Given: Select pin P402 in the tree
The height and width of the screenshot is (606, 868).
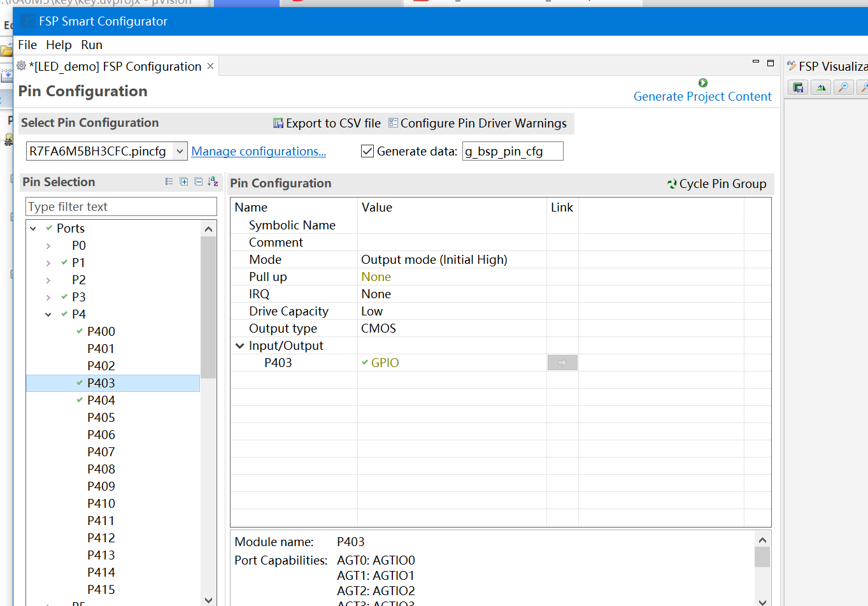Looking at the screenshot, I should tap(101, 366).
